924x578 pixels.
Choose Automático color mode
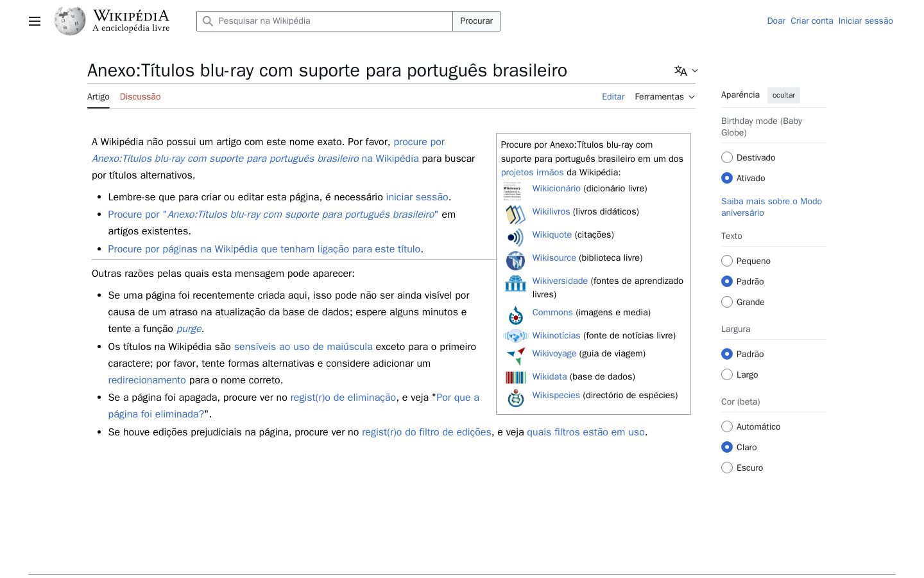(x=727, y=426)
